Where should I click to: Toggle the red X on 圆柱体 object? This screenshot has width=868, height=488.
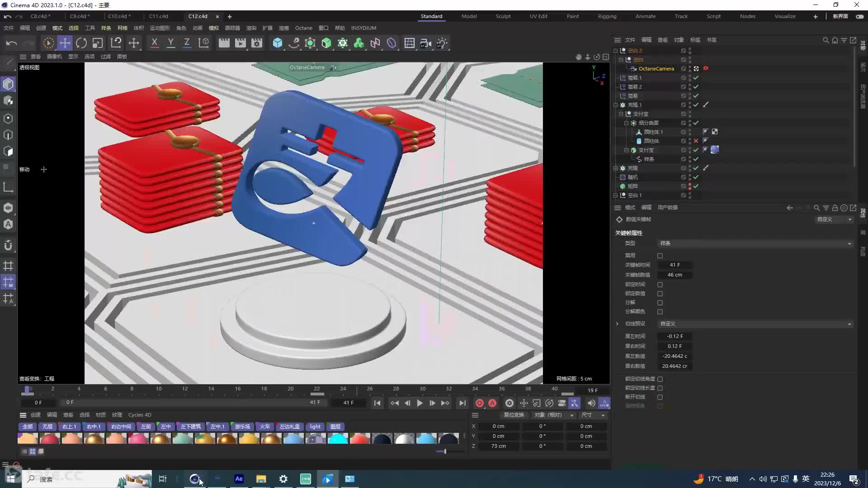pyautogui.click(x=696, y=141)
